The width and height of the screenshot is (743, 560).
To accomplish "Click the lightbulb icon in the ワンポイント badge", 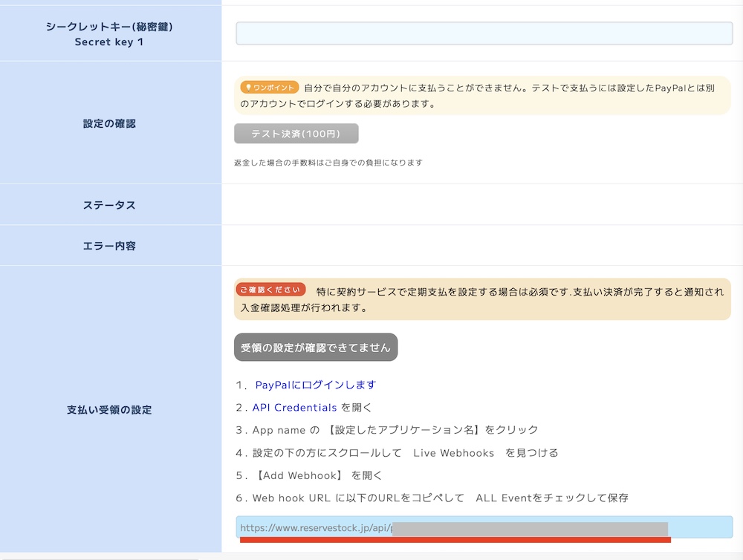I will click(x=247, y=88).
